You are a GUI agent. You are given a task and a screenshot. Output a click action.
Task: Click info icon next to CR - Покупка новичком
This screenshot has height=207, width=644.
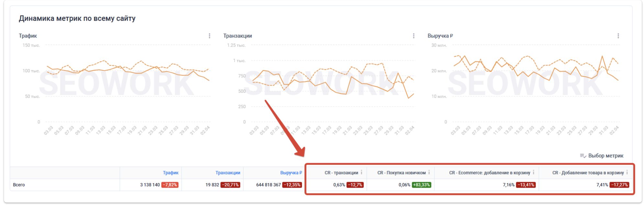point(429,172)
